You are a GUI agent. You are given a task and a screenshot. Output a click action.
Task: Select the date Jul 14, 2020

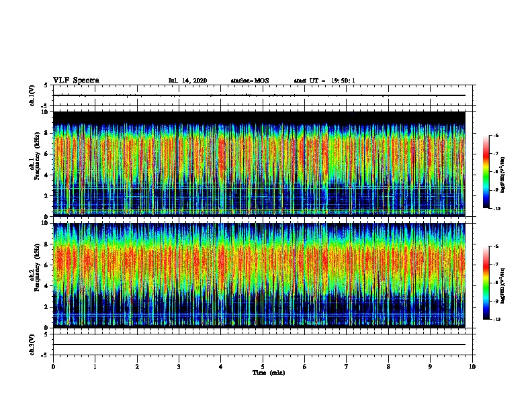pos(187,81)
